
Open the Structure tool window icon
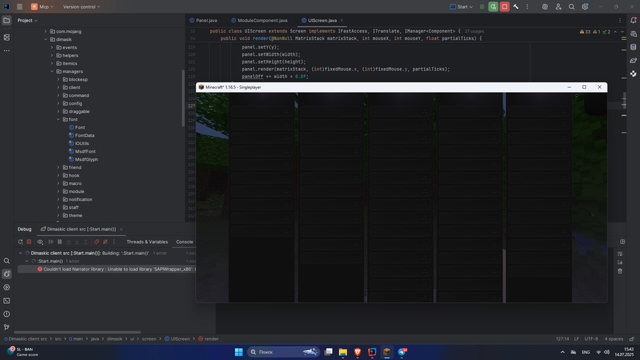click(x=7, y=37)
